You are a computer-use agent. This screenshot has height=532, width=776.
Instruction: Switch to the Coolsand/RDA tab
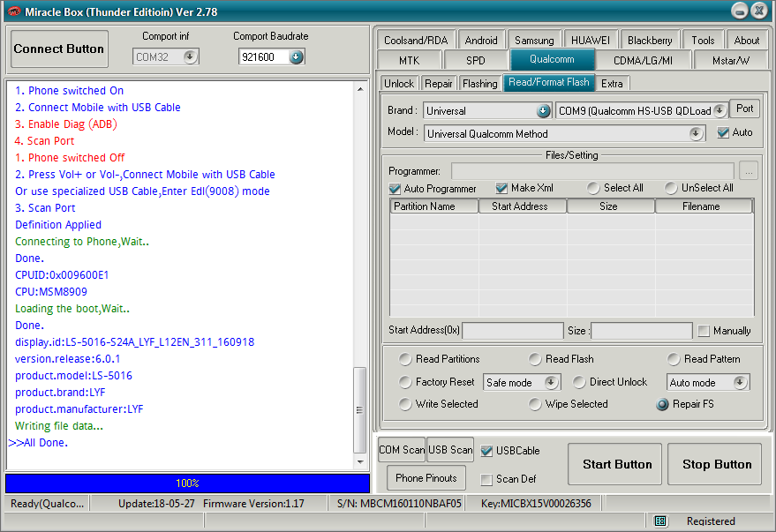click(416, 40)
